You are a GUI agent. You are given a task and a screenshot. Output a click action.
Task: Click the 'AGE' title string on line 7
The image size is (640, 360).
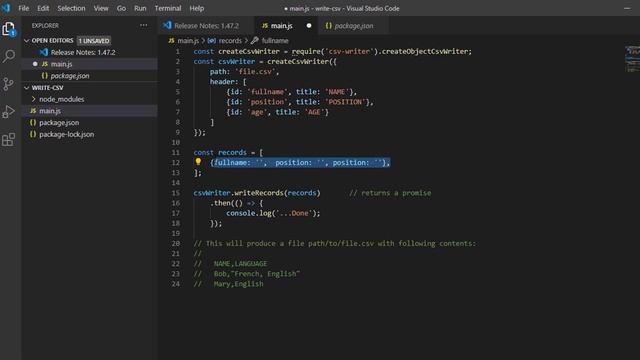[x=314, y=112]
